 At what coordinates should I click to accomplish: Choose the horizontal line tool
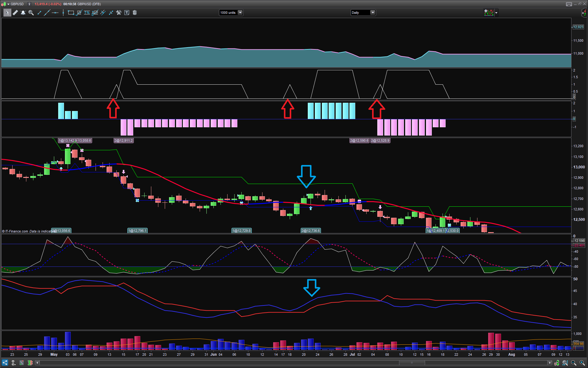(x=55, y=13)
